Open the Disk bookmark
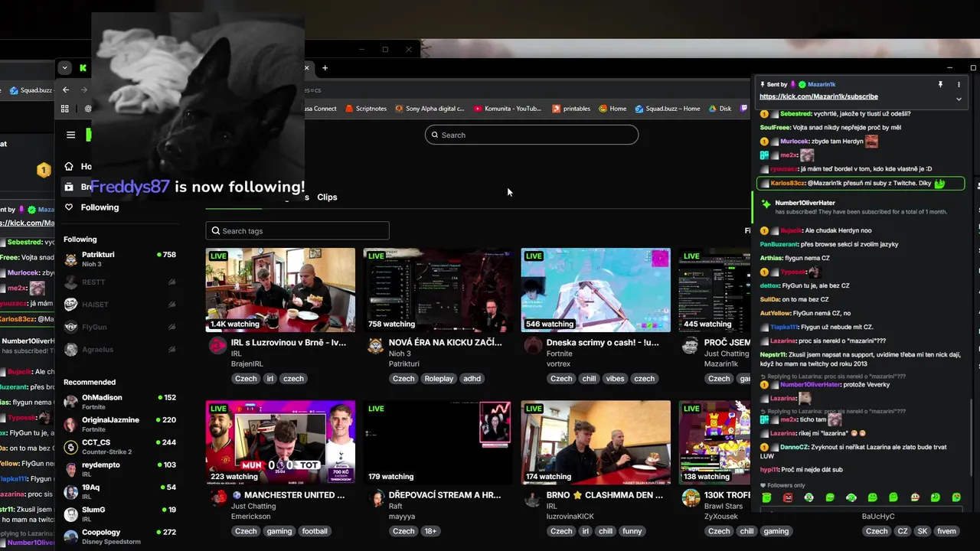 (720, 109)
